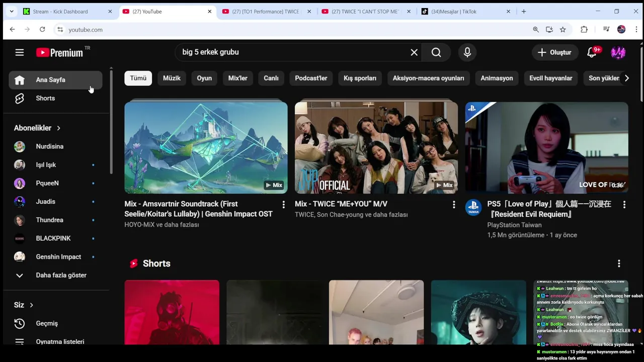Click the magnifier search button

pos(436,52)
